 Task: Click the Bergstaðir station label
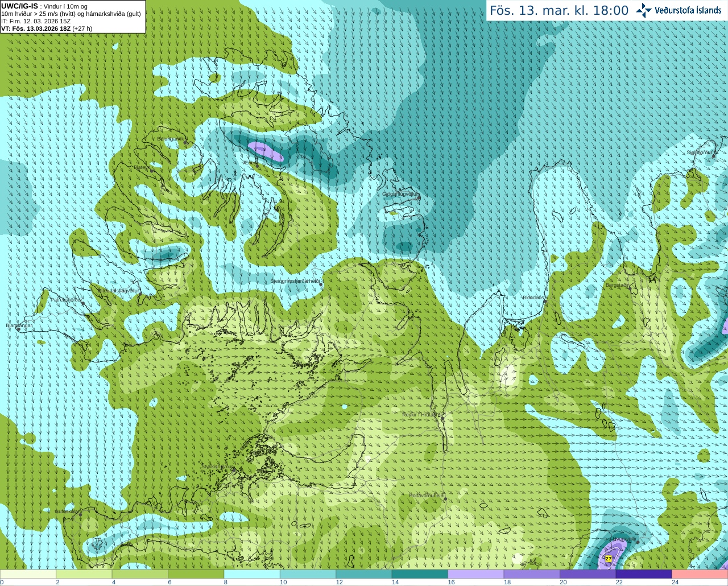click(617, 285)
